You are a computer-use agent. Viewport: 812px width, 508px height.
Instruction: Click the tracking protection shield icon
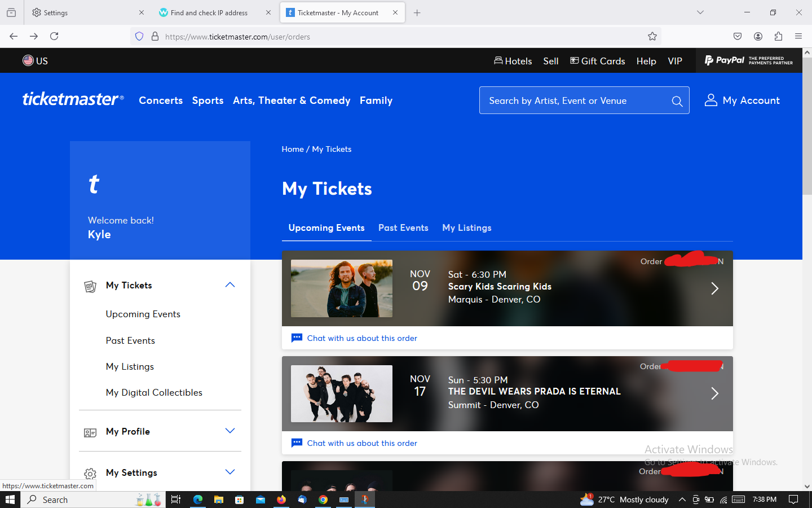[x=139, y=37]
